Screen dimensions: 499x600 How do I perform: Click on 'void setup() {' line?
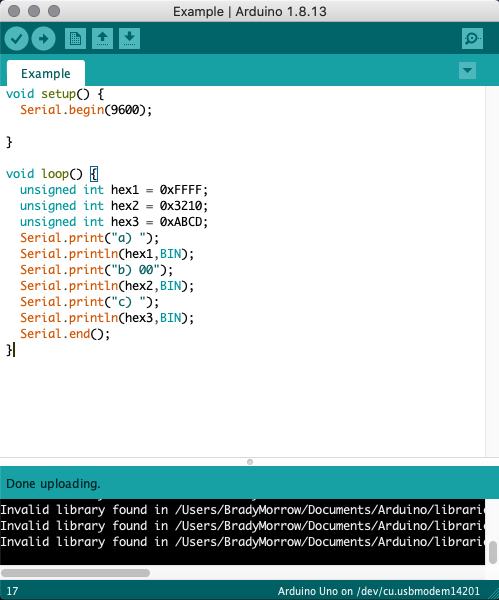point(55,94)
